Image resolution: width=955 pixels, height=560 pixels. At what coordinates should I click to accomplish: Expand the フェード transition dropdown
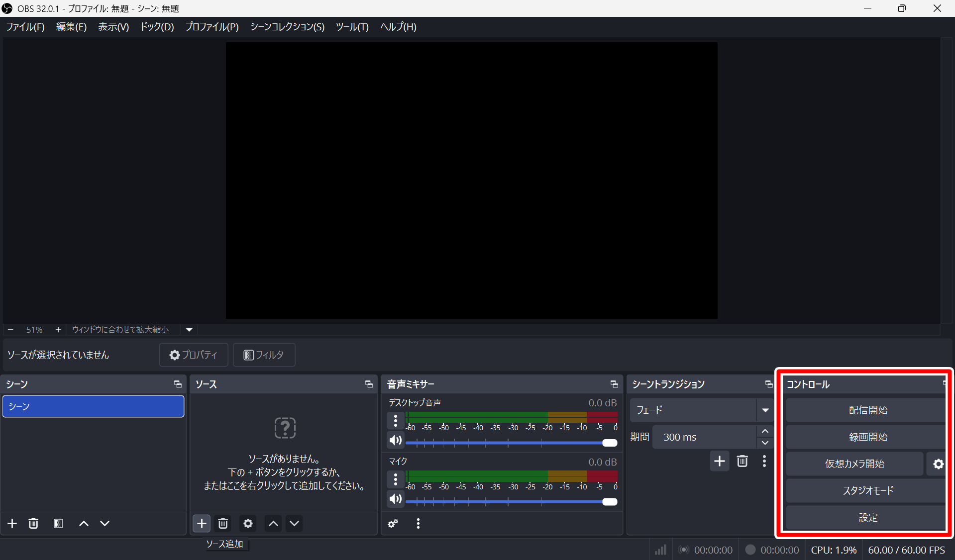tap(765, 410)
